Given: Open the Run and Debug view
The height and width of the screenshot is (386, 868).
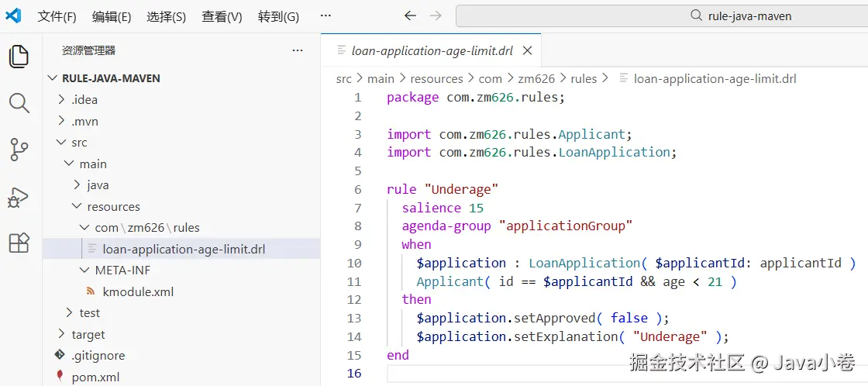Looking at the screenshot, I should pos(19,197).
